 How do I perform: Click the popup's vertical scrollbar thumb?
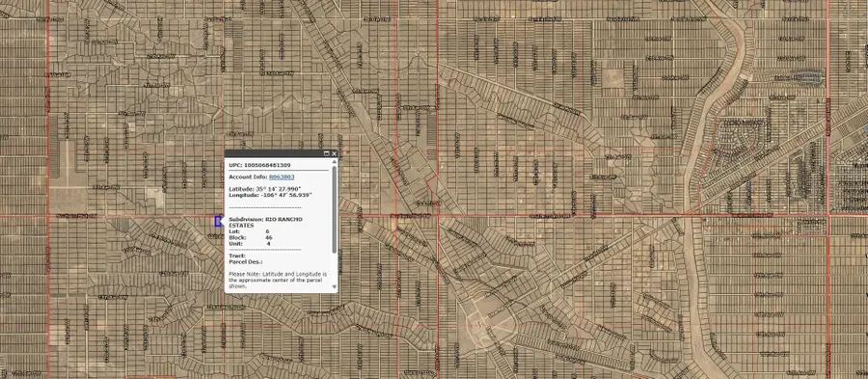[335, 208]
